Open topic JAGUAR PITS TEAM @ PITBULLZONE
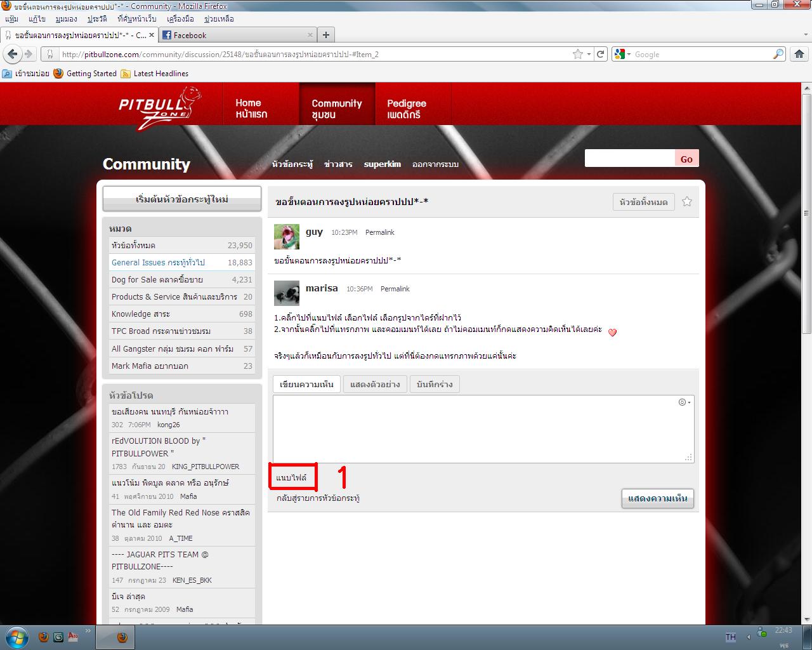Screen dimensions: 812x650 (160, 560)
